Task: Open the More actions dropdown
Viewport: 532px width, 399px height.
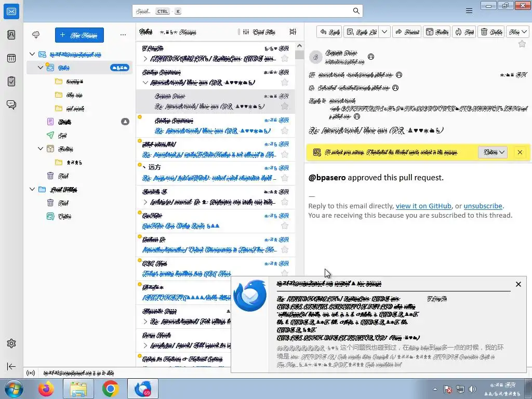Action: click(518, 32)
